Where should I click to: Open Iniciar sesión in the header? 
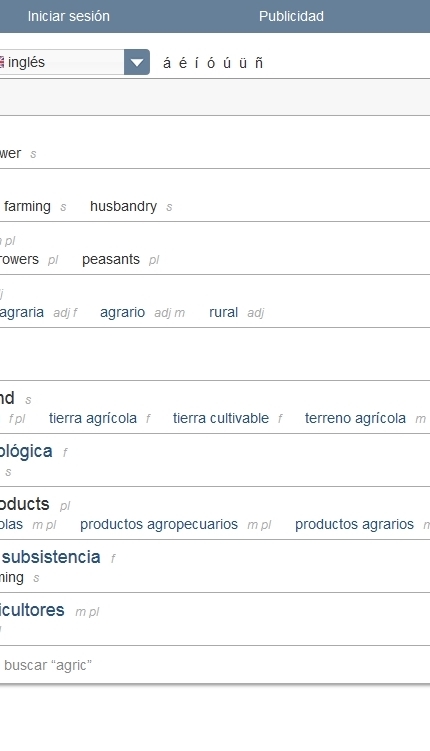(68, 16)
